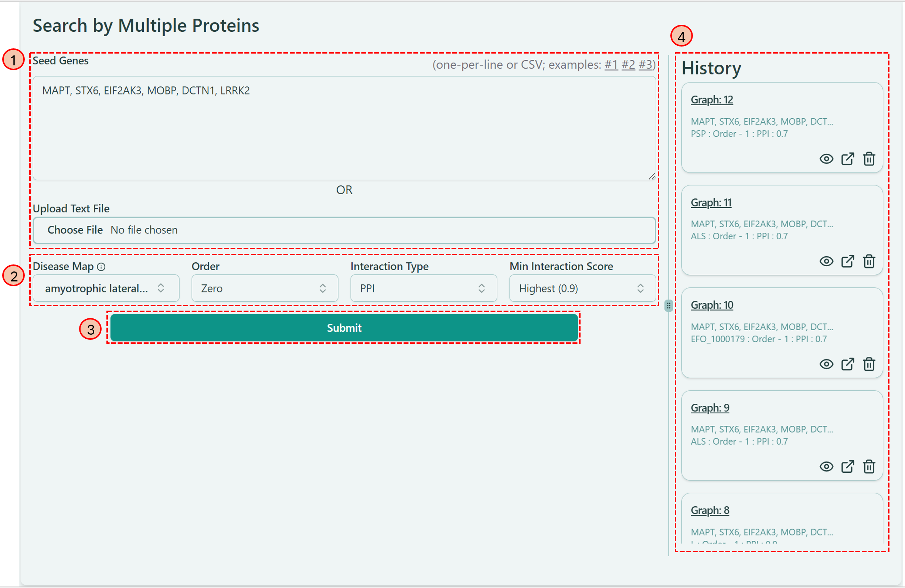Load seed genes example #3

(645, 65)
